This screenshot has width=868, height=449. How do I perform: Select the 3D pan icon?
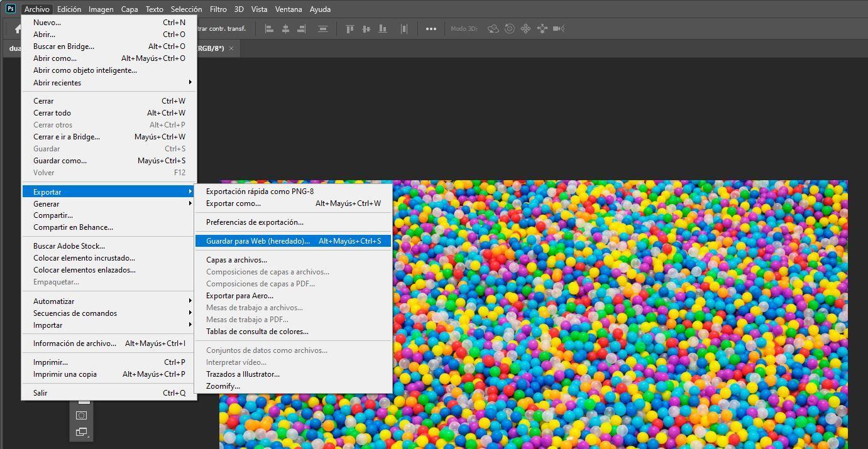[525, 29]
